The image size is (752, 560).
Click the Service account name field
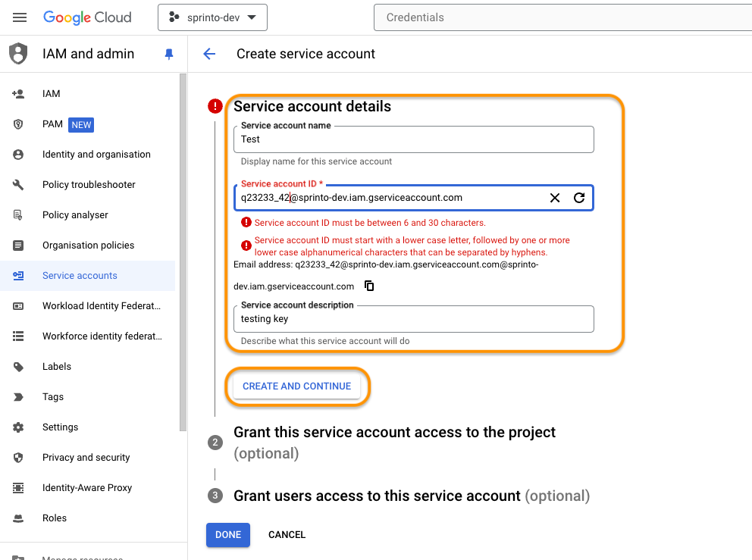pos(413,139)
